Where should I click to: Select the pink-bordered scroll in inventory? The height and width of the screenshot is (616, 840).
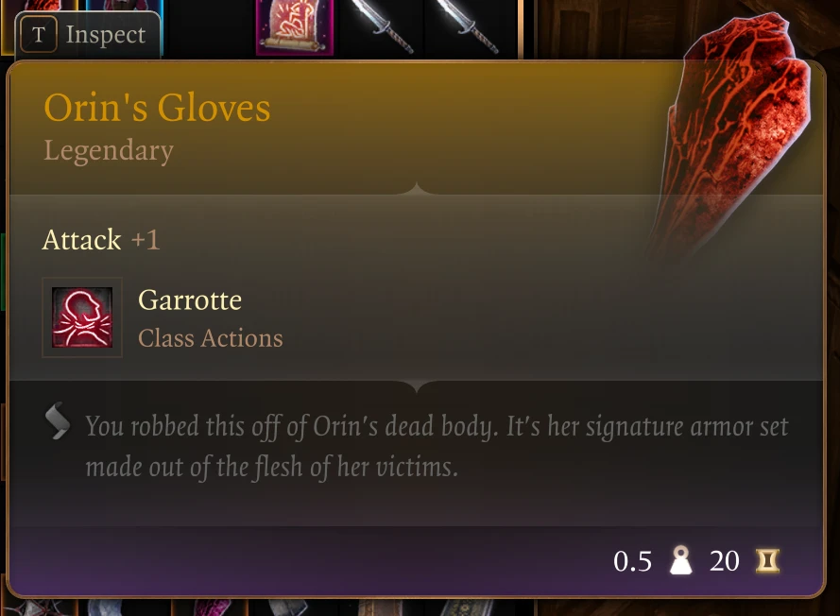pyautogui.click(x=295, y=26)
